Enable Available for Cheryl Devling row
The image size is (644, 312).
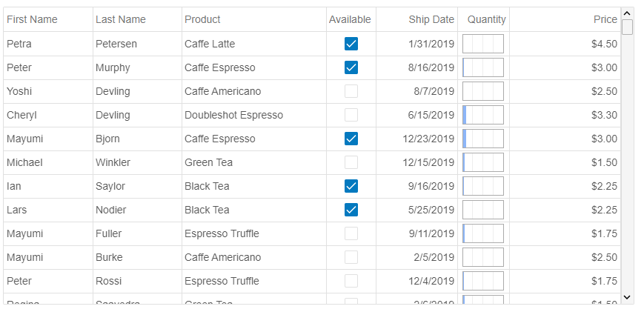pos(351,115)
